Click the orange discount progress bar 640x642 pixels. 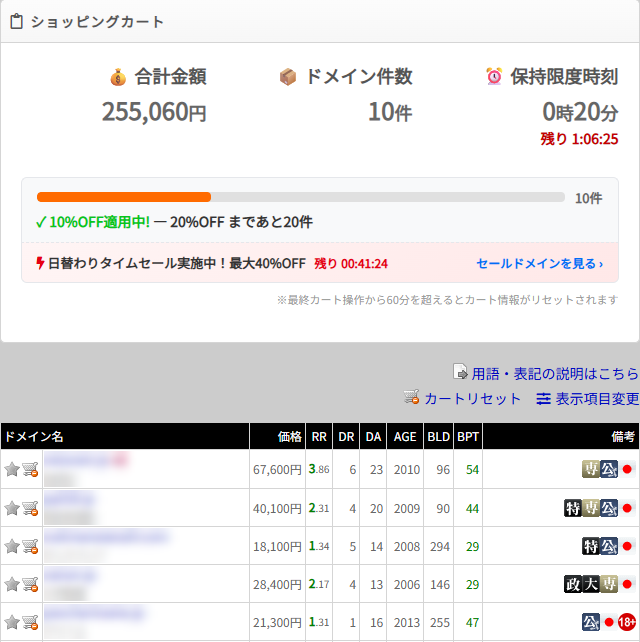pos(124,197)
